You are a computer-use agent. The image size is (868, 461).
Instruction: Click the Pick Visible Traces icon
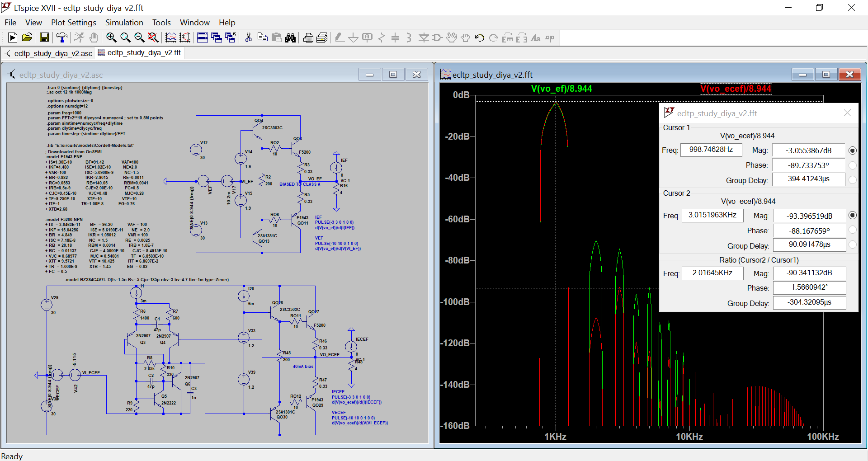click(x=171, y=38)
